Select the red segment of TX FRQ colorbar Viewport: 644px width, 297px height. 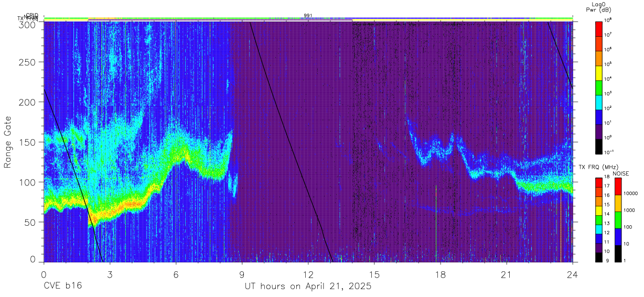point(599,183)
